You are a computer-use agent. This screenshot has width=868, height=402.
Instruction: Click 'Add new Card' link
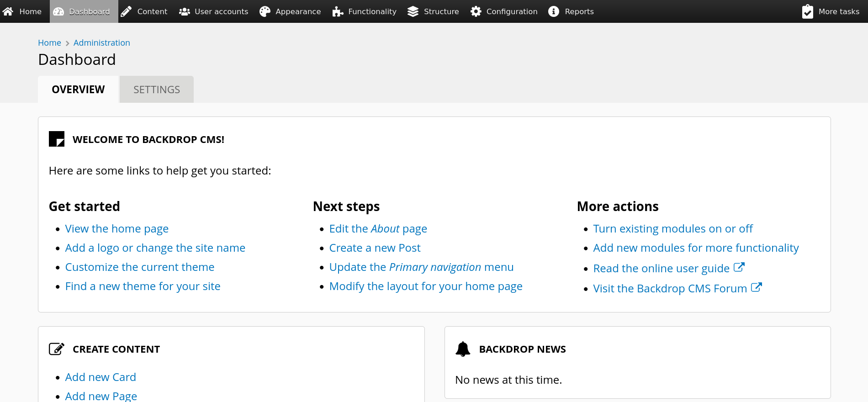click(x=101, y=377)
